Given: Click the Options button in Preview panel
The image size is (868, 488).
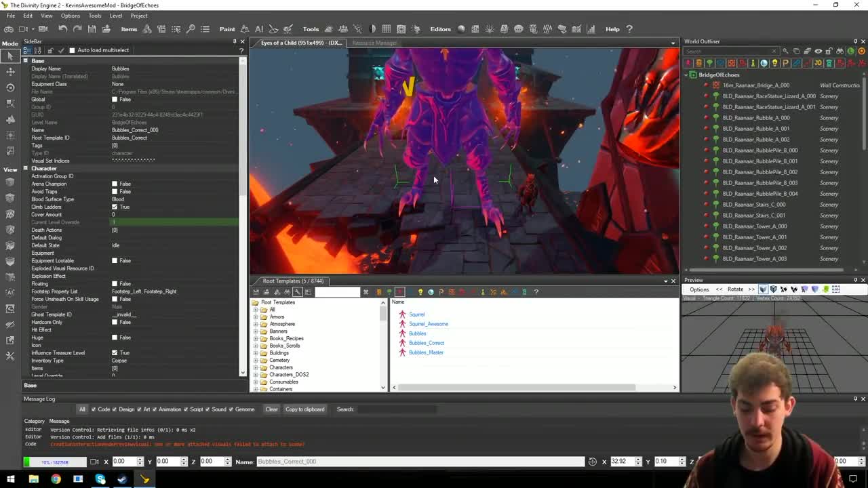Looking at the screenshot, I should click(699, 289).
